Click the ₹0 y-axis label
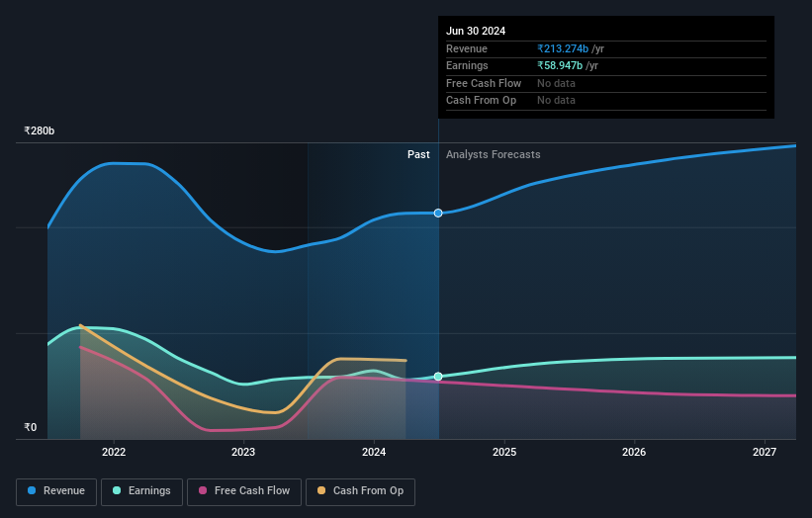The width and height of the screenshot is (812, 518). (x=30, y=427)
